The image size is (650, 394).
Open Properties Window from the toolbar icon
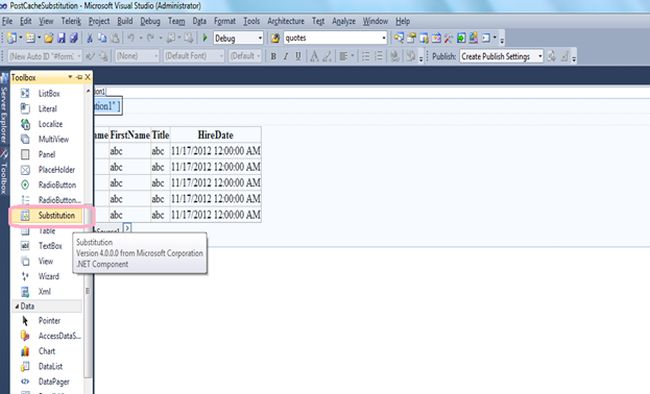[411, 38]
